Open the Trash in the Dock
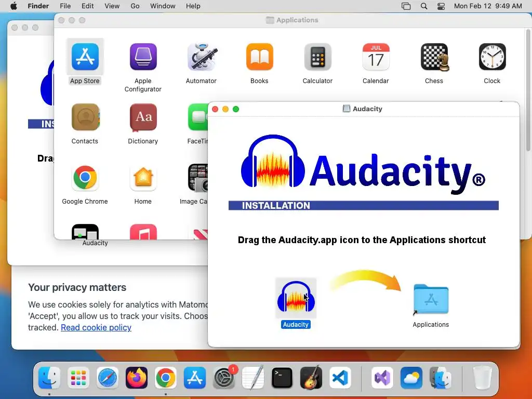Viewport: 532px width, 399px height. (x=483, y=378)
